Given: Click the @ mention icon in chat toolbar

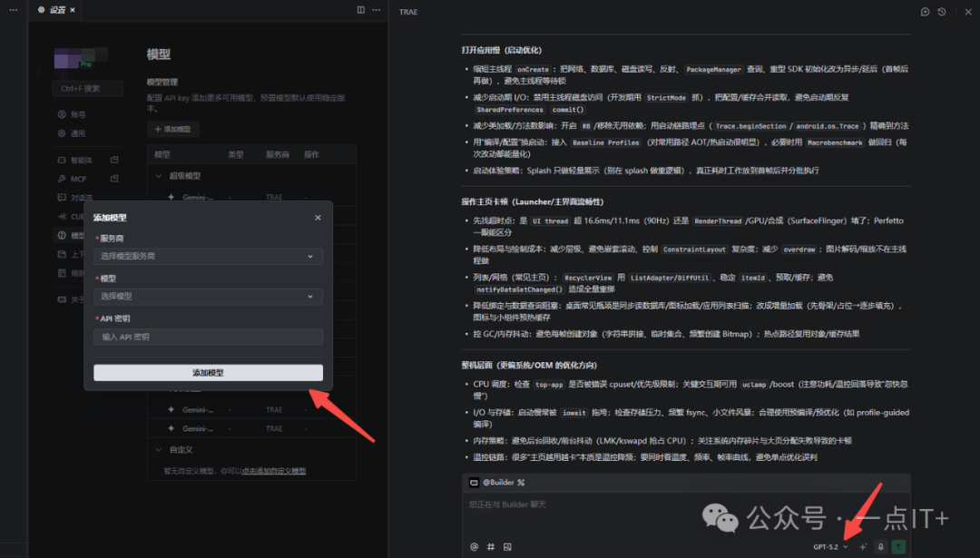Looking at the screenshot, I should point(474,547).
